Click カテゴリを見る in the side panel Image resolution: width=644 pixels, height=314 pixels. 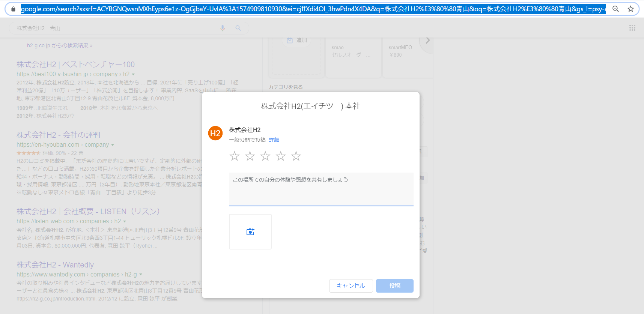pos(286,87)
